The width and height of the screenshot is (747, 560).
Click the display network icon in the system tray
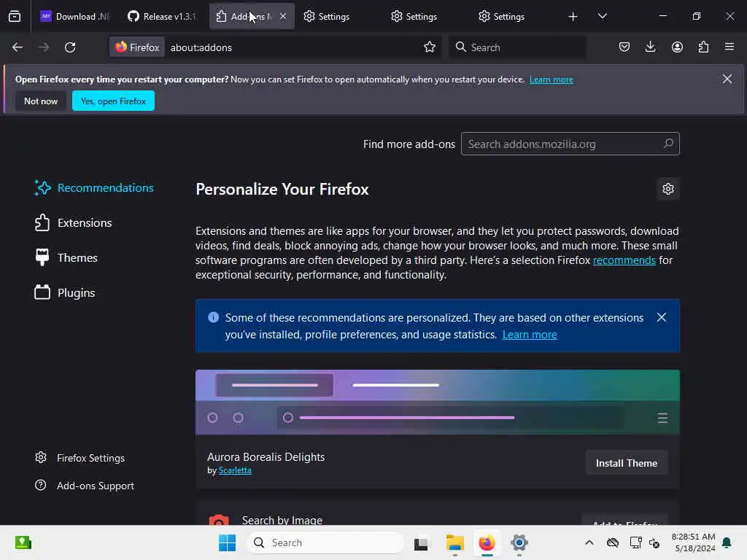[635, 542]
